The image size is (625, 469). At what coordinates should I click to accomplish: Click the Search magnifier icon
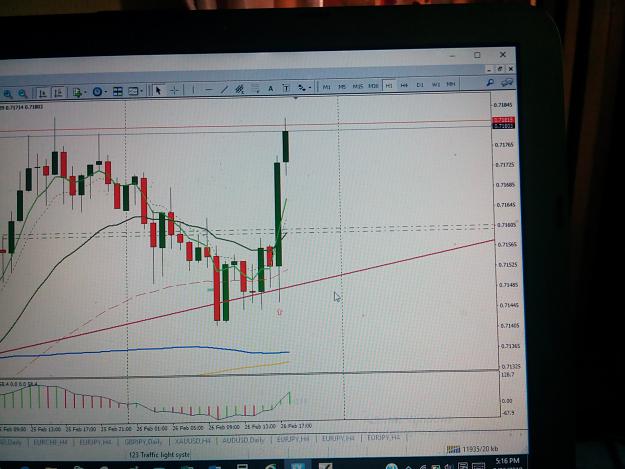point(490,82)
